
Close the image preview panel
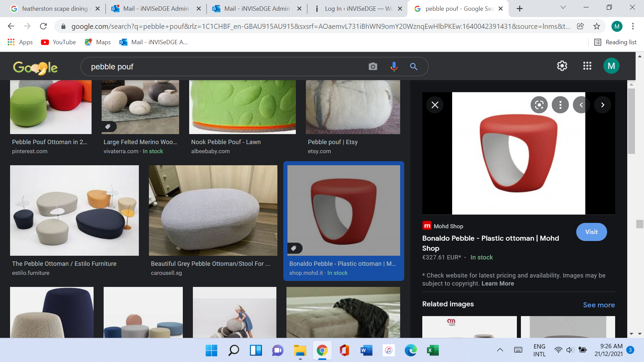click(x=435, y=105)
